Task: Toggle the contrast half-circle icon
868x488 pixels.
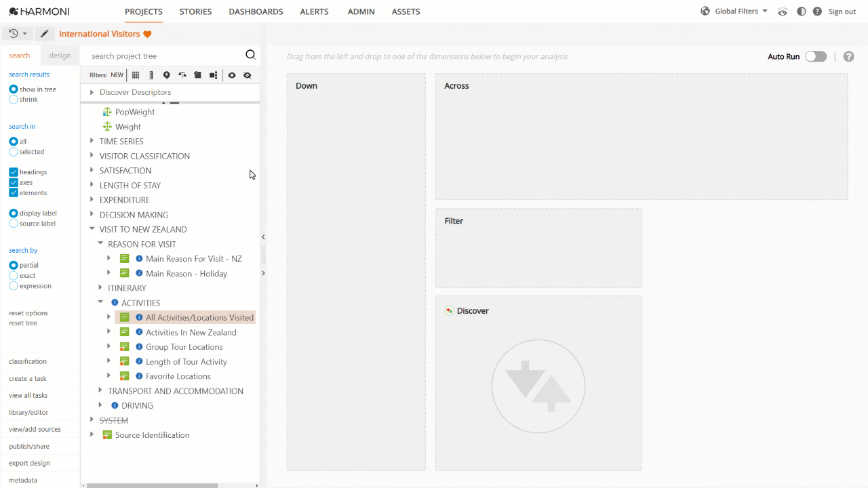Action: point(802,12)
